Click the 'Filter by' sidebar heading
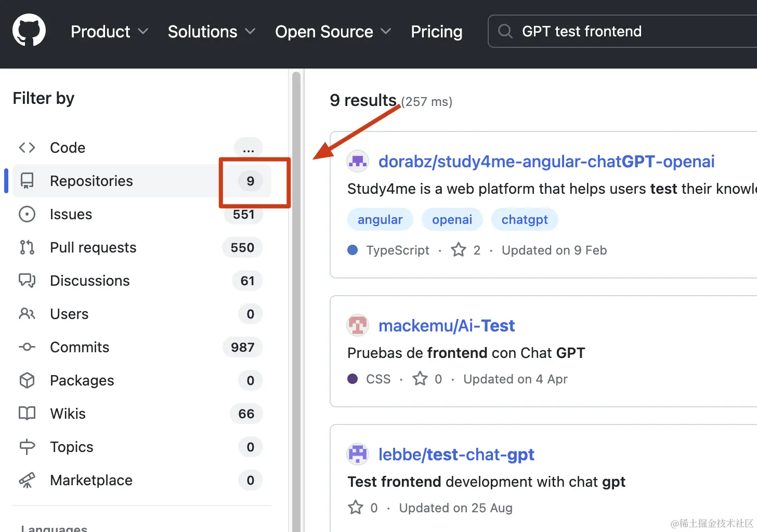Screen dimensions: 757x532 (44, 98)
